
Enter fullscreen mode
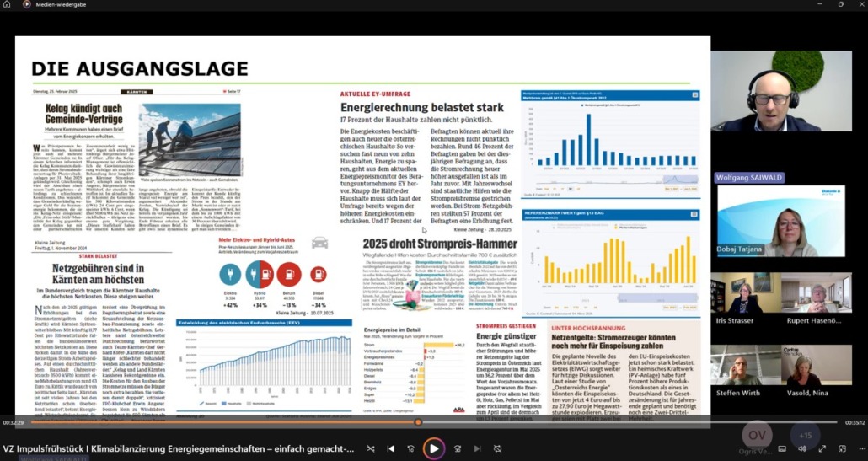pyautogui.click(x=822, y=449)
